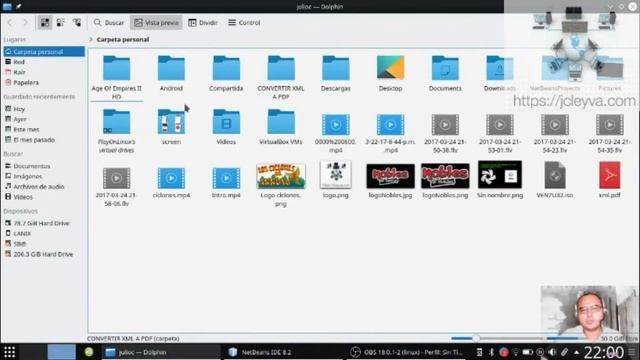Image resolution: width=640 pixels, height=360 pixels.
Task: Open the Buscar search tool
Action: [x=109, y=23]
